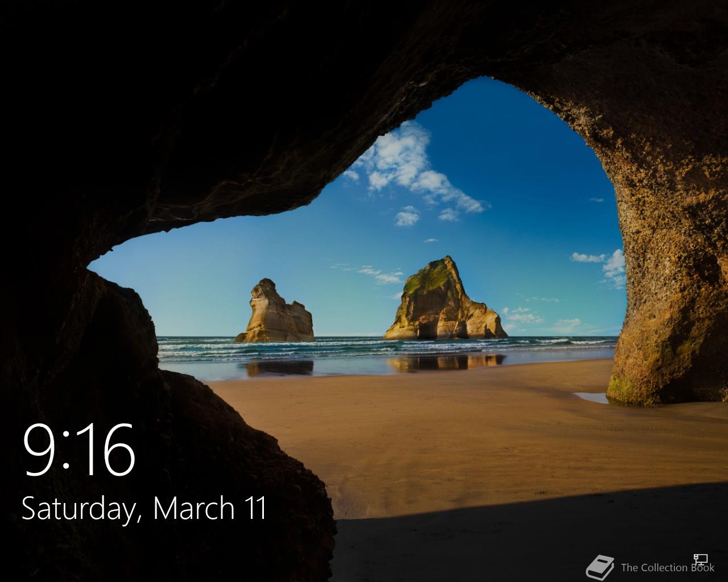Click the lock screen time 9:16
Image resolution: width=728 pixels, height=582 pixels.
[x=79, y=451]
